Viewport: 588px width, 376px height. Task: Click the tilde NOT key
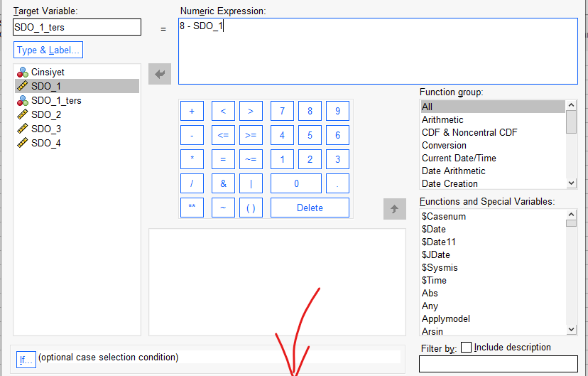[223, 208]
